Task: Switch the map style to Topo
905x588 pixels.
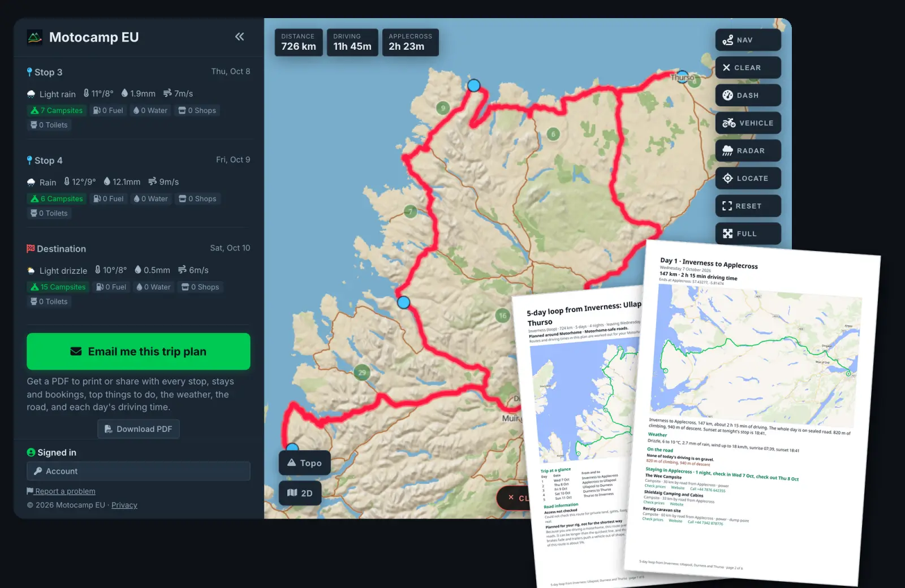Action: tap(304, 463)
